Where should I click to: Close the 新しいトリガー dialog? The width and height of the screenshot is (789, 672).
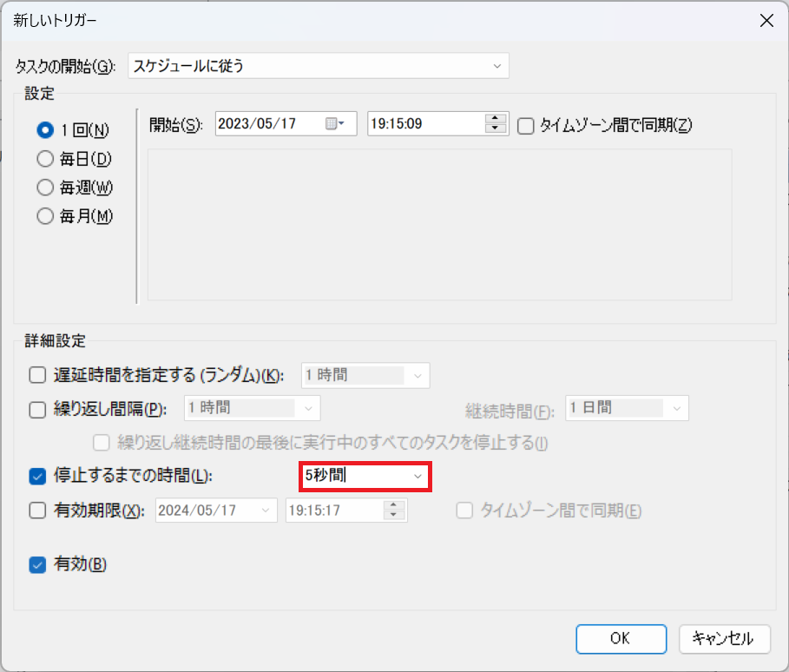(766, 21)
